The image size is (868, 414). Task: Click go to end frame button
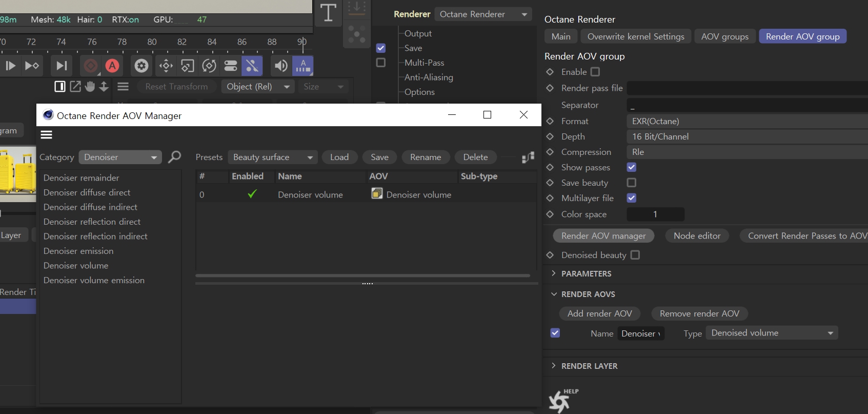click(61, 66)
